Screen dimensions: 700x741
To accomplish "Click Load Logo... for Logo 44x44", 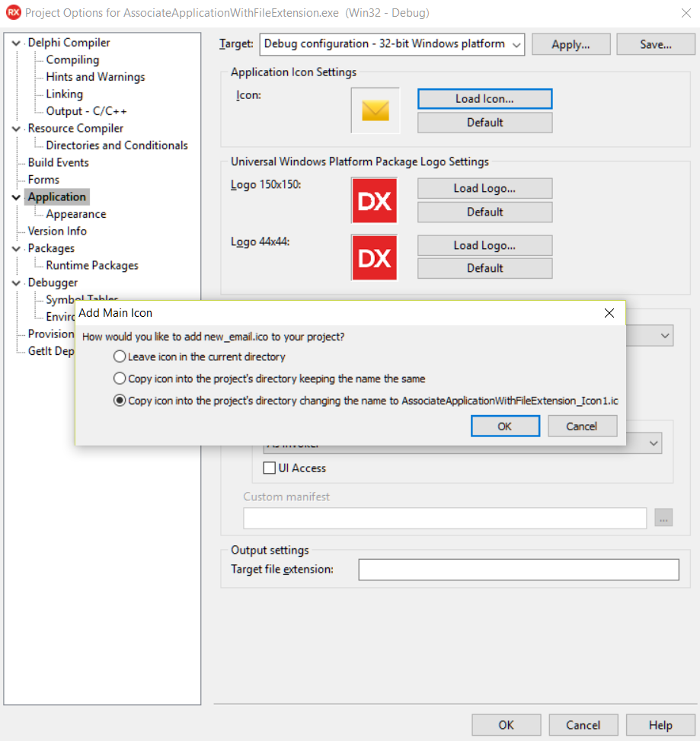I will pyautogui.click(x=485, y=245).
